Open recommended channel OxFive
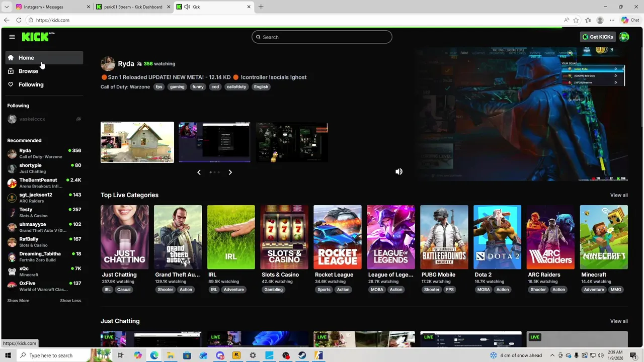The image size is (644, 362). [44, 286]
